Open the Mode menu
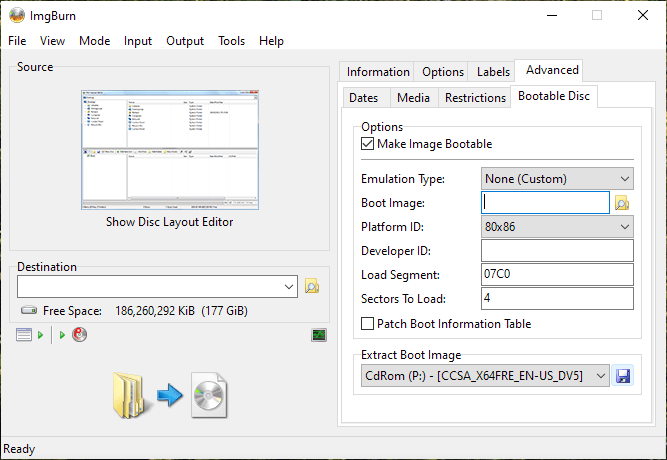Image resolution: width=667 pixels, height=460 pixels. [x=94, y=41]
